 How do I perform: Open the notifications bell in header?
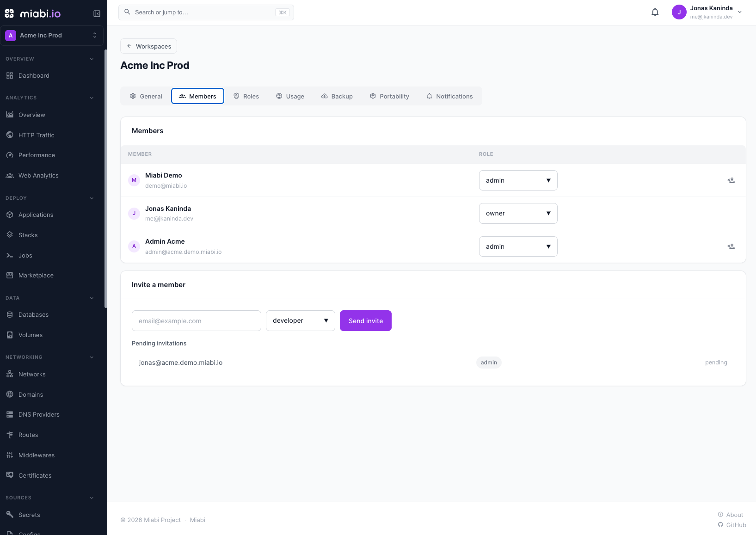pos(655,12)
